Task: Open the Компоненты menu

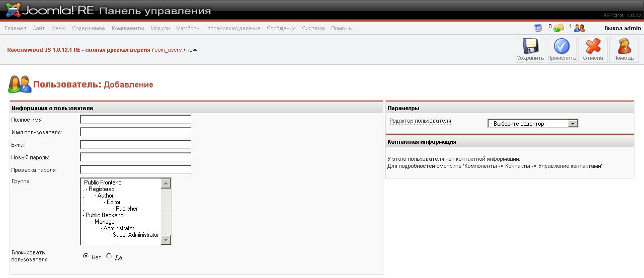Action: pyautogui.click(x=128, y=28)
